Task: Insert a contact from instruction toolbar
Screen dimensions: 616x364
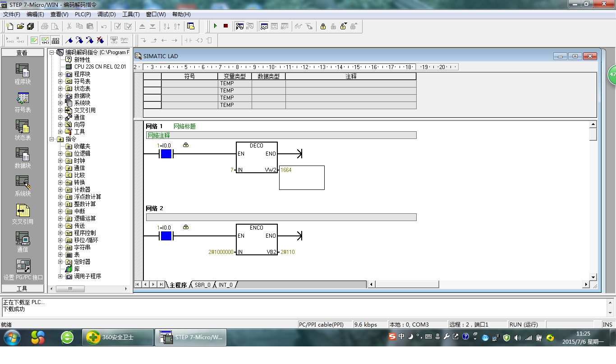Action: (188, 40)
